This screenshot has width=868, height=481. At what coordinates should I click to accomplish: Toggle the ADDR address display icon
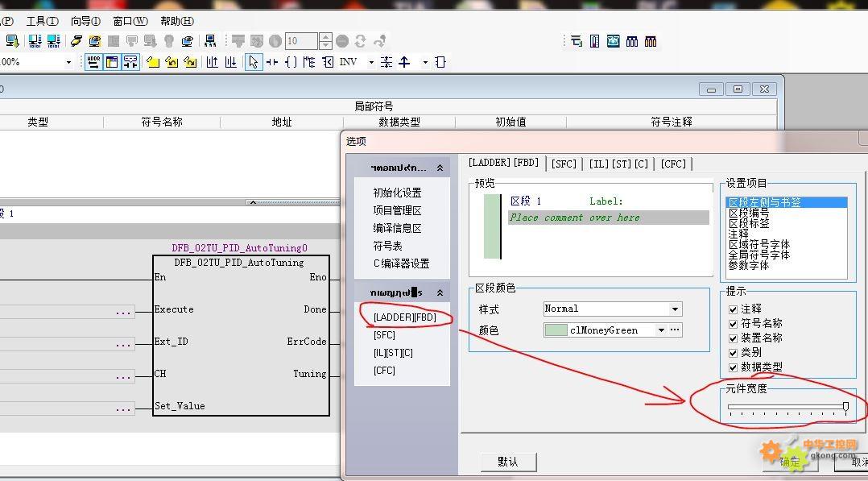point(93,62)
